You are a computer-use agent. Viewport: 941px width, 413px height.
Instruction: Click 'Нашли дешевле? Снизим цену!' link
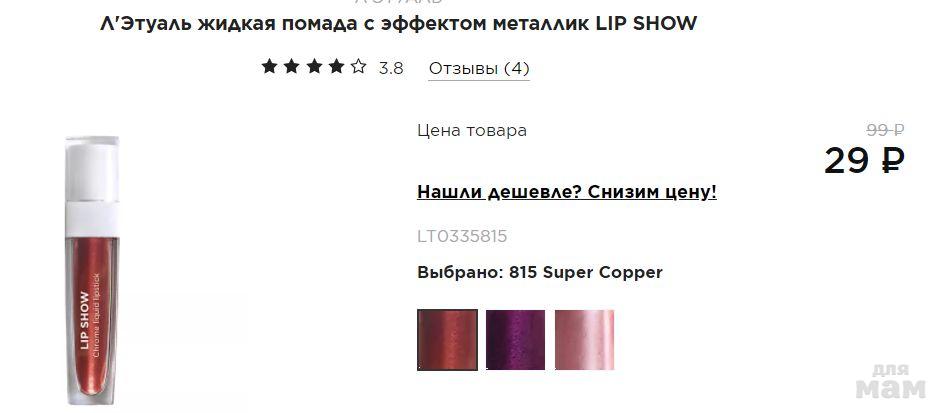coord(567,192)
